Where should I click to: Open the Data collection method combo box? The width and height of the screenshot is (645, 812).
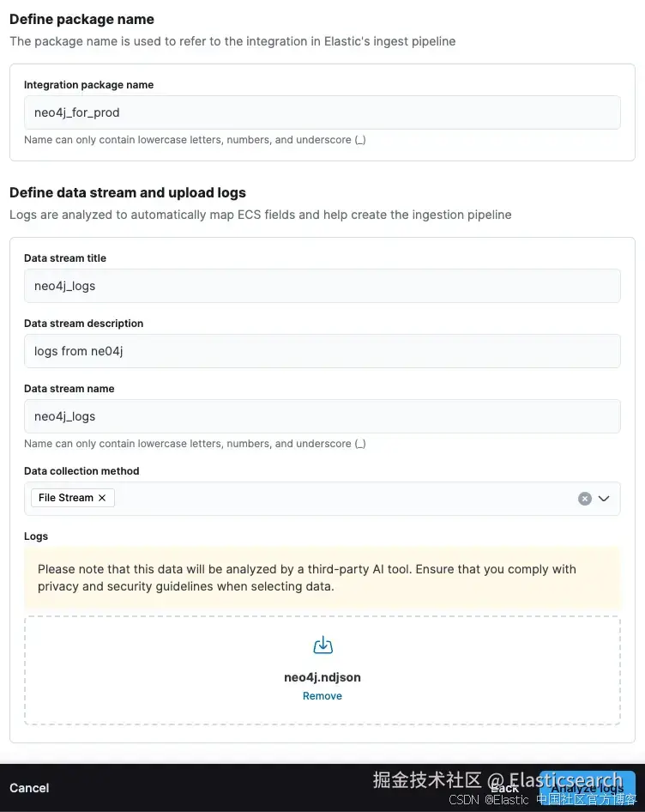click(343, 499)
